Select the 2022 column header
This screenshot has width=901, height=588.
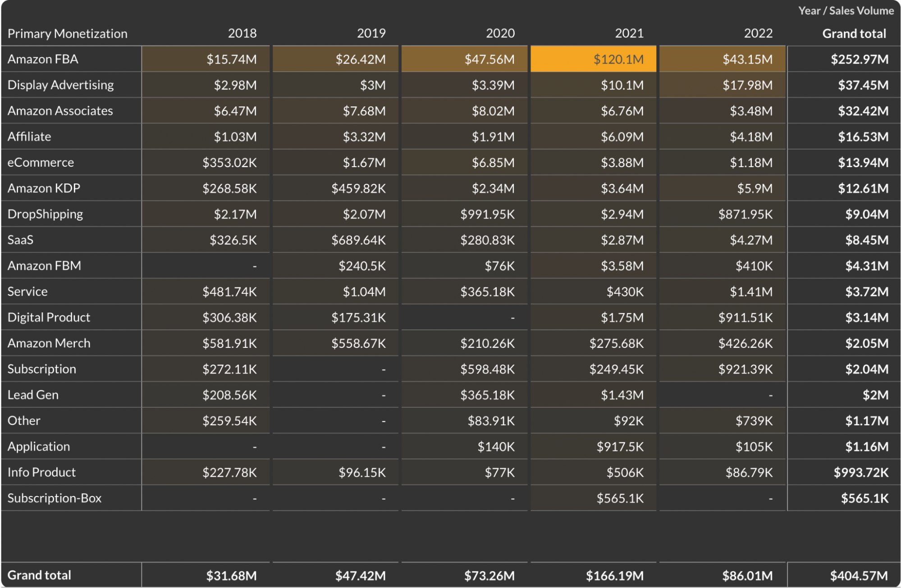coord(758,33)
